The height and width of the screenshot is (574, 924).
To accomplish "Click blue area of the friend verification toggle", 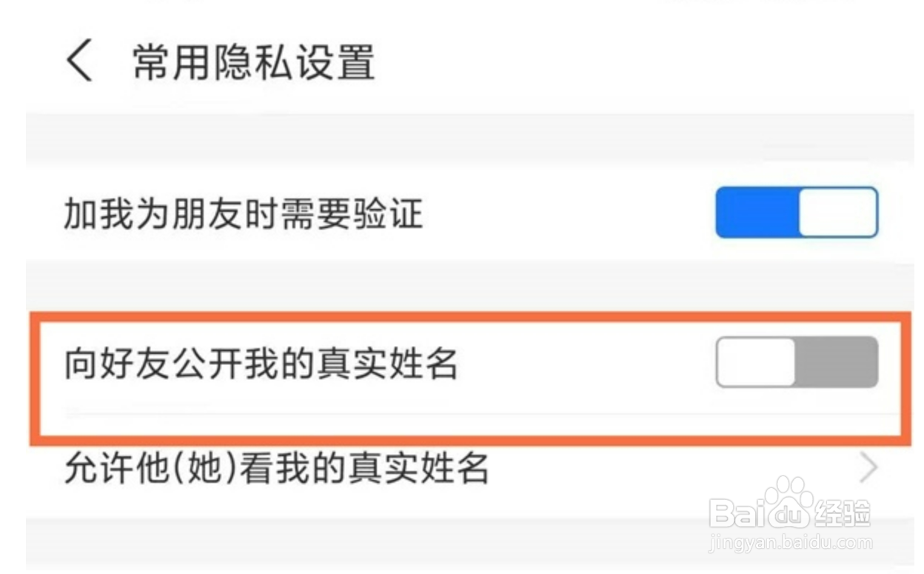I will [757, 213].
